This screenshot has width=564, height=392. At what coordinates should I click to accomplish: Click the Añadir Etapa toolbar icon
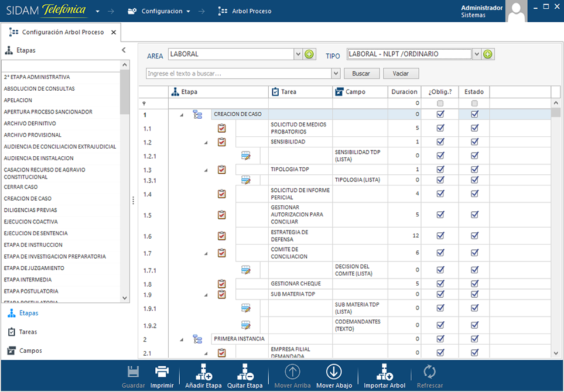[x=203, y=372]
